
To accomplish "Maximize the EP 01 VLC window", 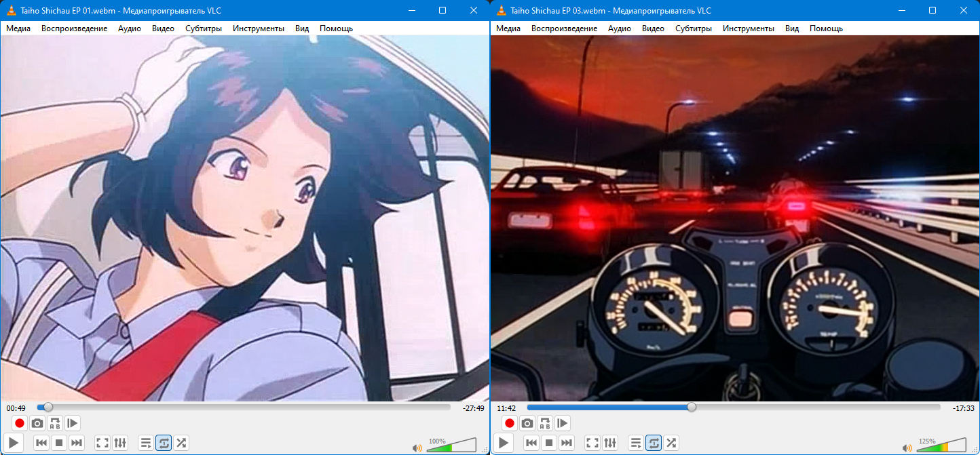I will pyautogui.click(x=442, y=10).
